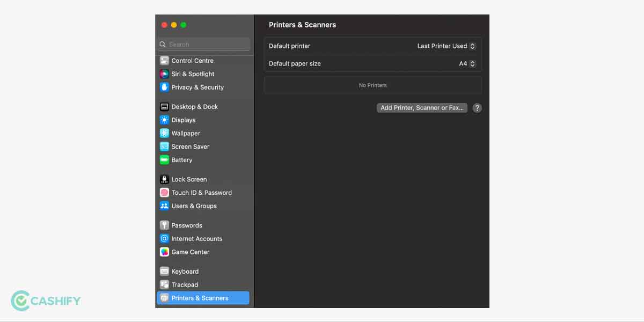Image resolution: width=644 pixels, height=322 pixels.
Task: Select the Battery icon in the sidebar
Action: pyautogui.click(x=164, y=160)
